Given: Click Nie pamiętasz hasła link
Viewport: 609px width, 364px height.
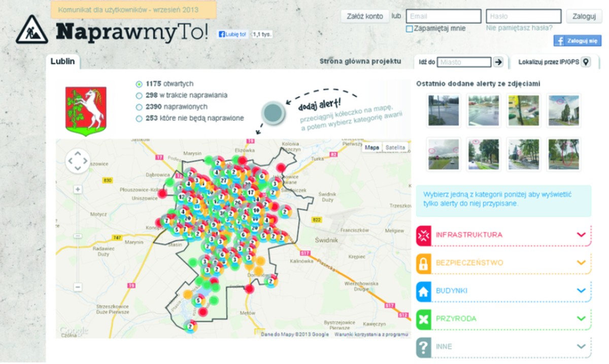Looking at the screenshot, I should pos(519,28).
